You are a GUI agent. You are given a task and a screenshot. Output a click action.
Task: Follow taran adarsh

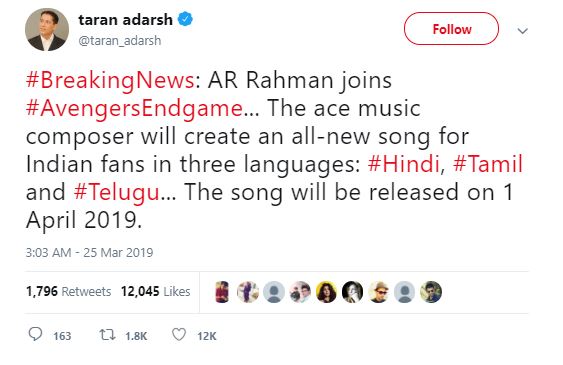(x=451, y=29)
